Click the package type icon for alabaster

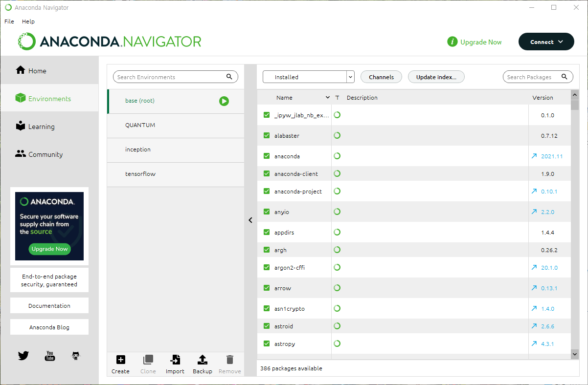click(x=337, y=135)
